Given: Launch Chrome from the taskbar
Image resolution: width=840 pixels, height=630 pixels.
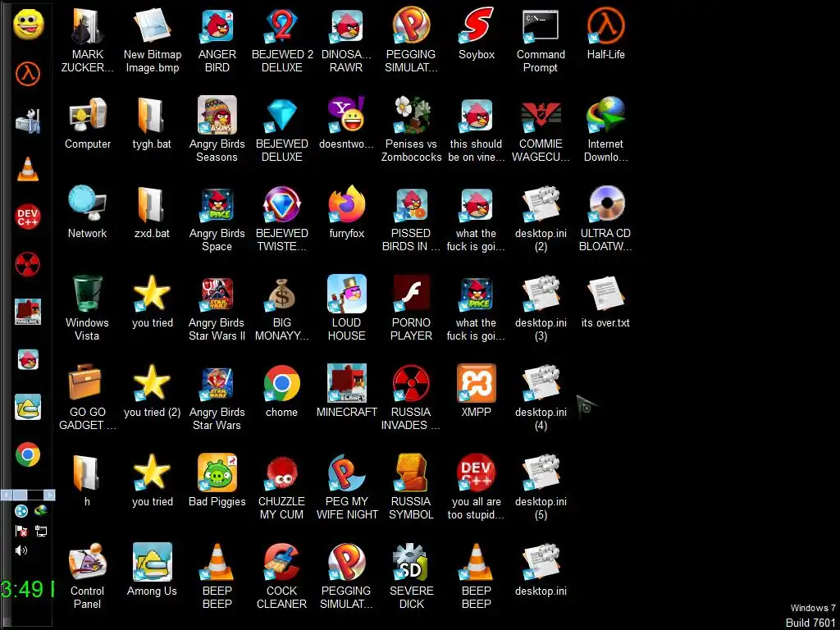Looking at the screenshot, I should tap(28, 454).
